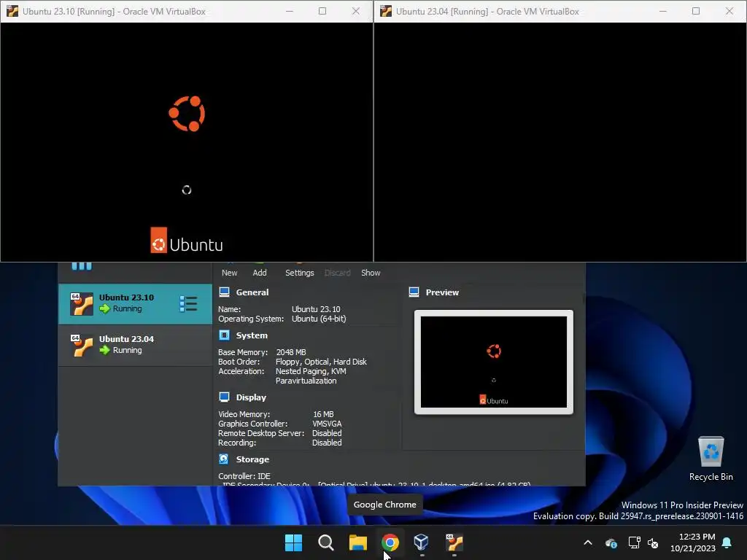This screenshot has width=747, height=560.
Task: Click the OneDrive cloud tray icon
Action: [x=611, y=542]
